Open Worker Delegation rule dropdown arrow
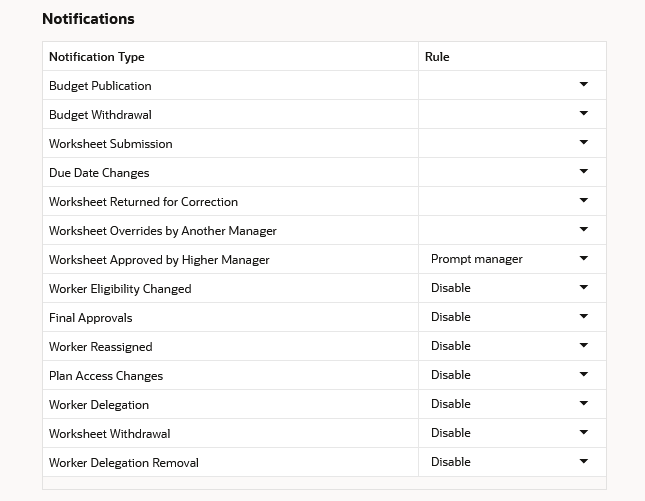Viewport: 645px width, 501px height. [x=583, y=403]
